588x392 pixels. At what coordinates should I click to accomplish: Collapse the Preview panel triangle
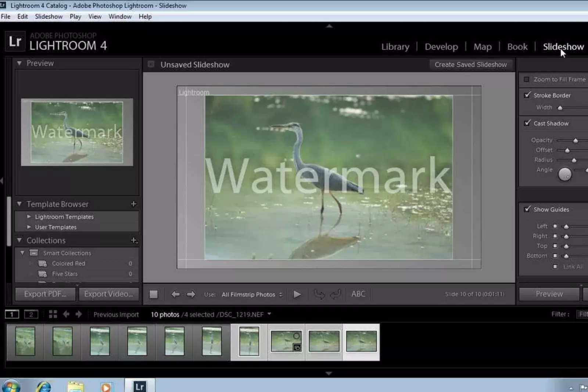19,63
